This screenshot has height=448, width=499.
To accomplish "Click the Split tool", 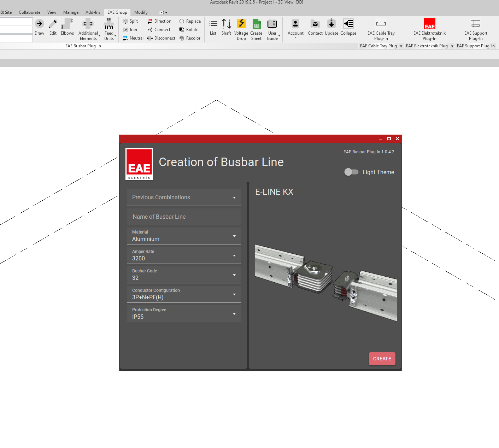I will (130, 21).
